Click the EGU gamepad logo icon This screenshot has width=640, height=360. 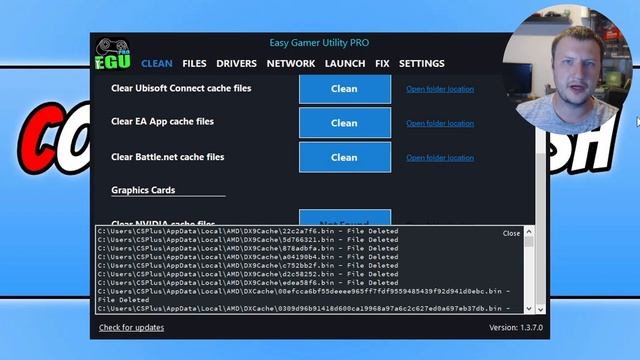pyautogui.click(x=113, y=54)
